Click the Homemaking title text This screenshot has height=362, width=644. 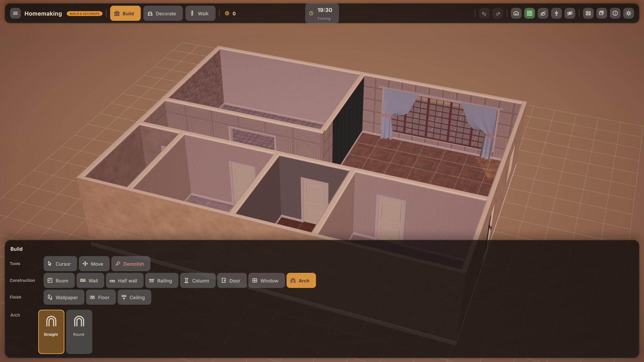click(x=43, y=13)
